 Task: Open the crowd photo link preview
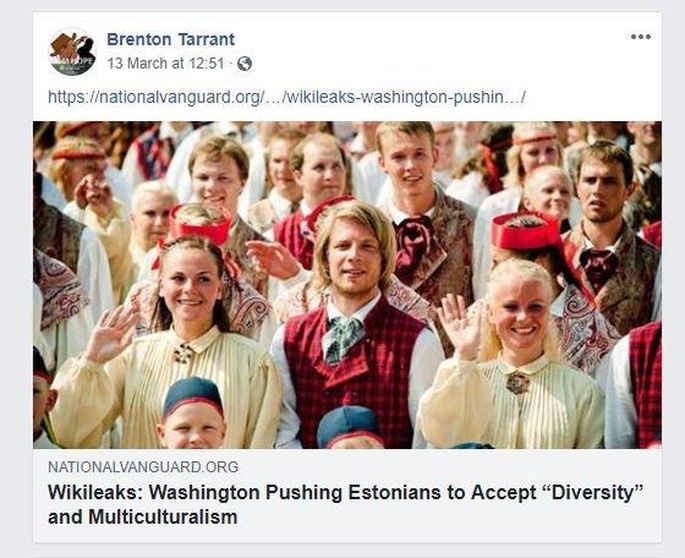(347, 285)
